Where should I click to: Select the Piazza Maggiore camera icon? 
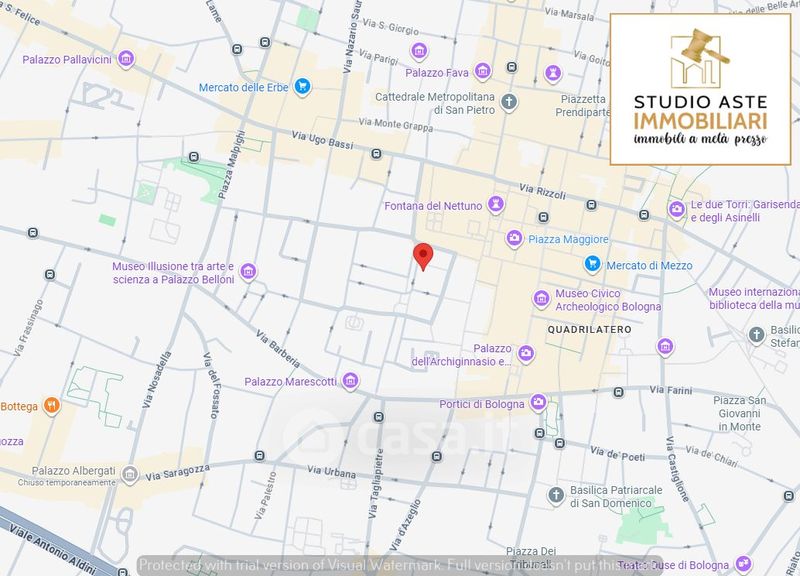click(514, 239)
